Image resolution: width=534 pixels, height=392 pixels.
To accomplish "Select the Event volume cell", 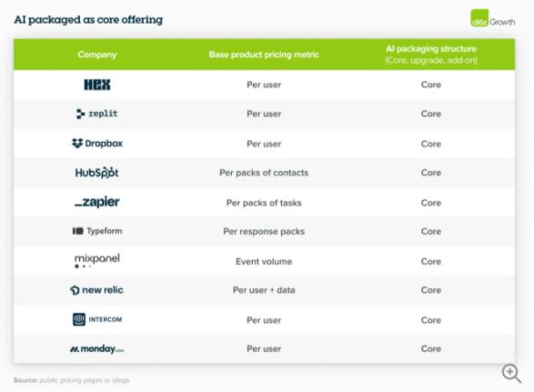I will (264, 262).
